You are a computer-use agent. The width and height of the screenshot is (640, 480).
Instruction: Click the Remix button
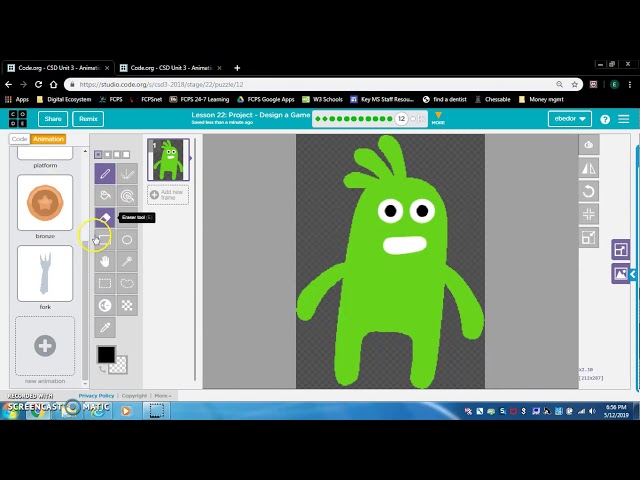(88, 119)
